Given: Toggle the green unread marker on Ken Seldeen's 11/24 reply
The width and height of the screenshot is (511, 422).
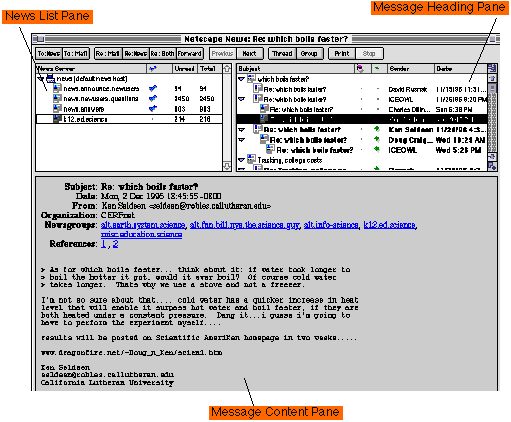Looking at the screenshot, I should coord(377,129).
